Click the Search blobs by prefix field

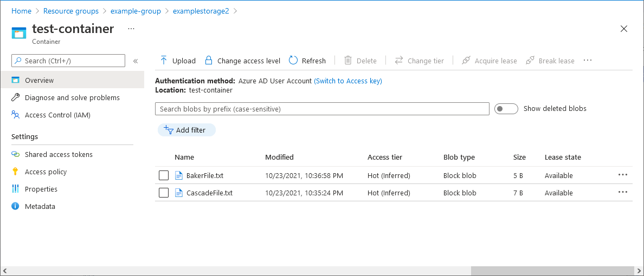(x=322, y=109)
